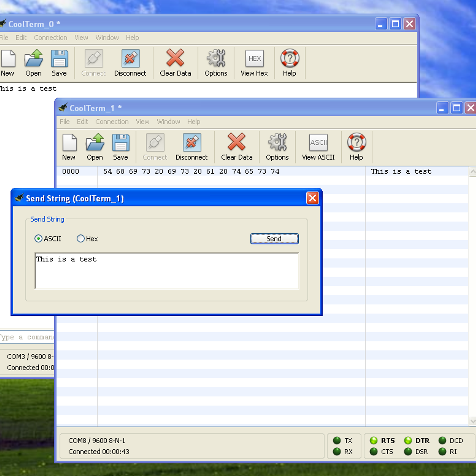476x476 pixels.
Task: Click scroll up arrow in CoolTerm_1
Action: coord(472,172)
